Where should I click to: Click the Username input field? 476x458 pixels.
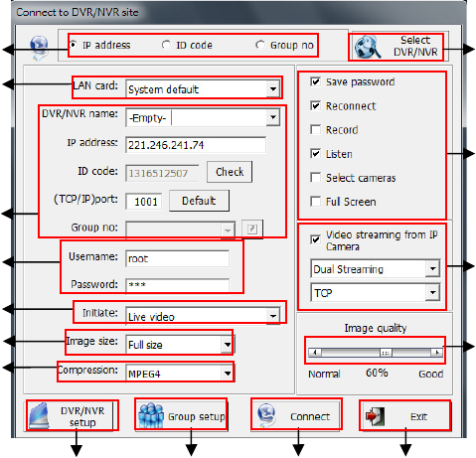click(177, 258)
